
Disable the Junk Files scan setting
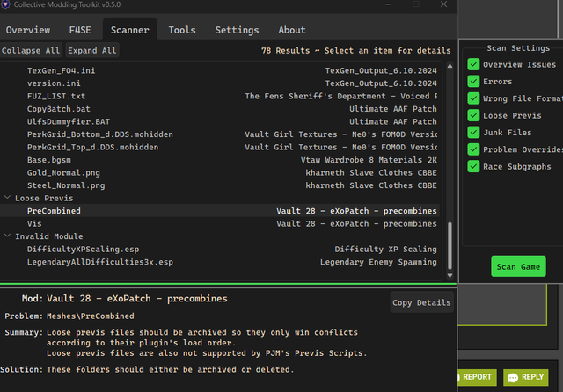(x=473, y=133)
